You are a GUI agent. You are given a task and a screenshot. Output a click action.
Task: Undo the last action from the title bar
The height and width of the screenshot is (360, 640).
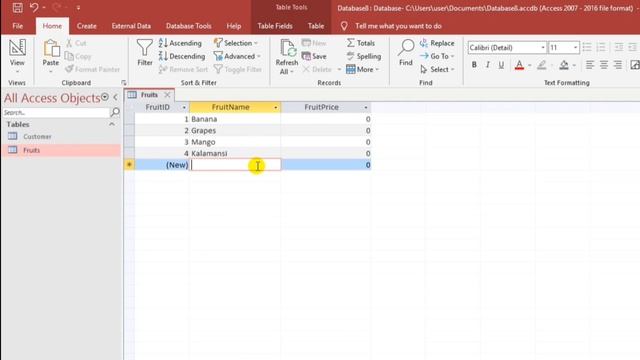click(x=34, y=7)
